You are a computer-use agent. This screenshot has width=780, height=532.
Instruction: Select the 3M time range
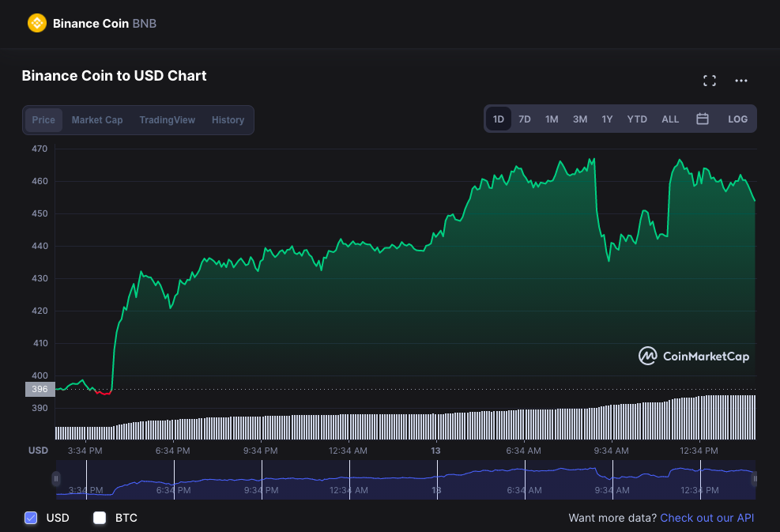579,119
